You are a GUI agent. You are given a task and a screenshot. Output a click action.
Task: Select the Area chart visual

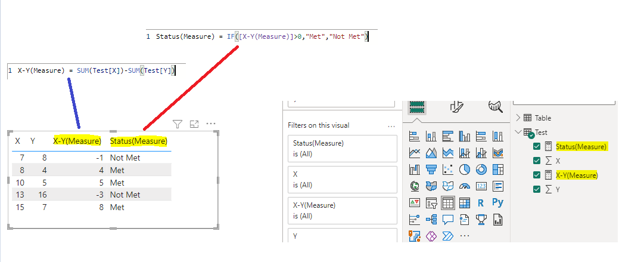(431, 153)
